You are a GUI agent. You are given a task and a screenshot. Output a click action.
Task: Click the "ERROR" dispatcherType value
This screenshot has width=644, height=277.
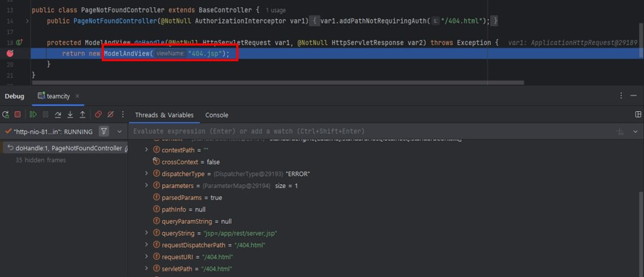pos(297,174)
